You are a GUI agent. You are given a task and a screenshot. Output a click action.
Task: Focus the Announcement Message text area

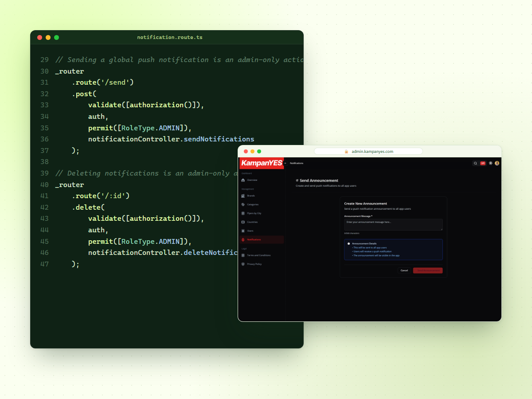coord(393,224)
